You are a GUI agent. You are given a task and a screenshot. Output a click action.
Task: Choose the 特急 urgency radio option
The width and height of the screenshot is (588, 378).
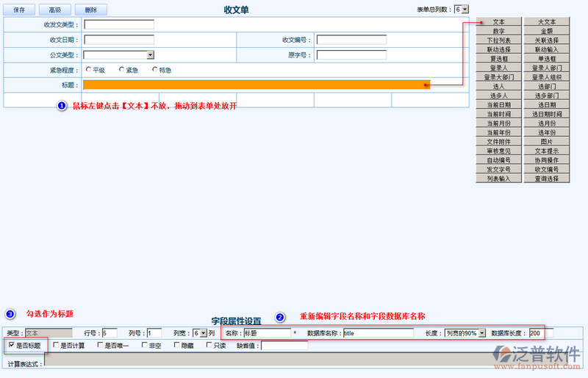point(155,70)
